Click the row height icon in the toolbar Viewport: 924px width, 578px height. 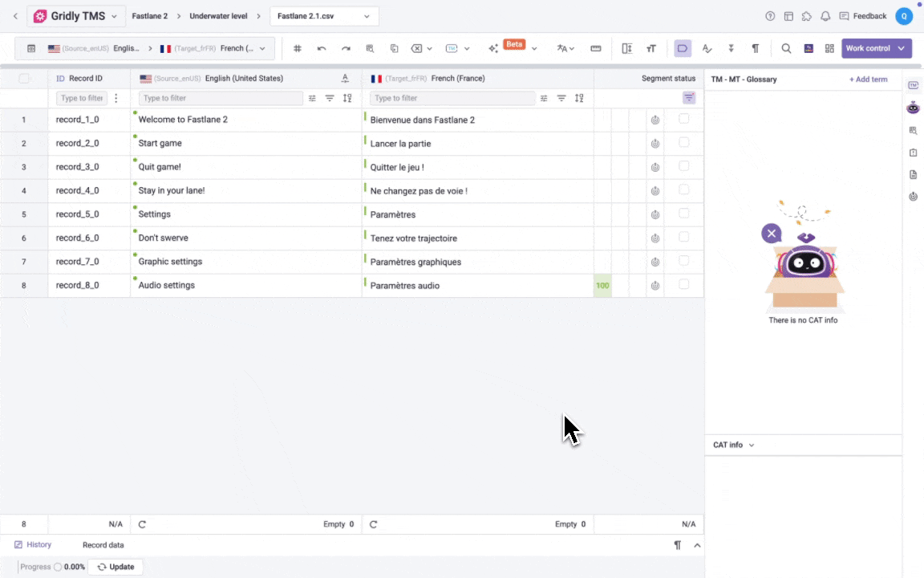(x=627, y=48)
